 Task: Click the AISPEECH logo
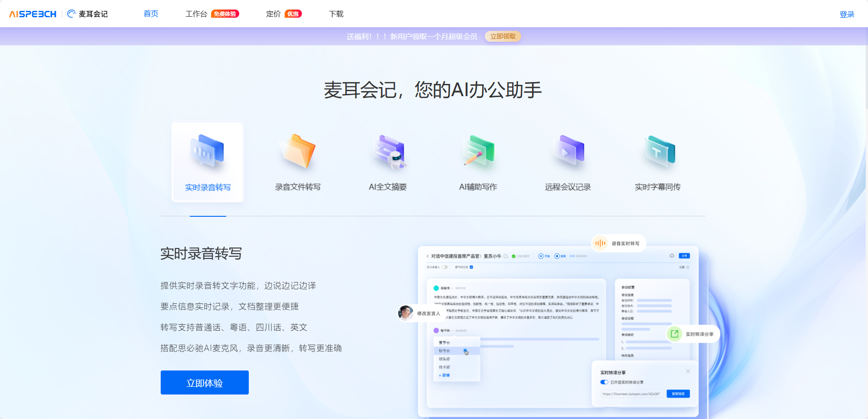tap(33, 14)
